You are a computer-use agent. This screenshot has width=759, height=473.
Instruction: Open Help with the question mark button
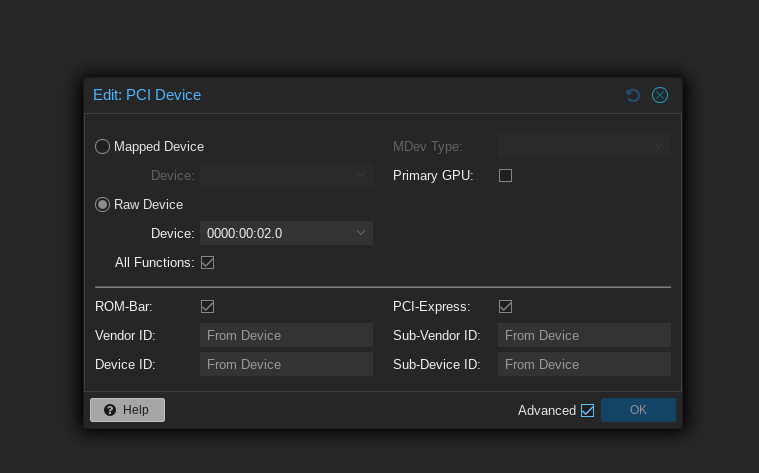127,410
